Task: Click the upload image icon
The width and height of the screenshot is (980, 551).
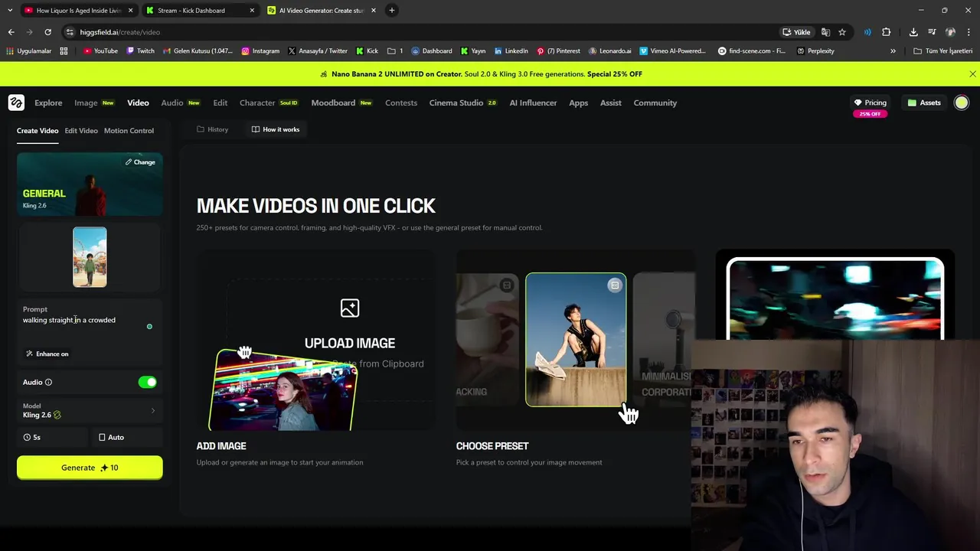Action: [349, 308]
